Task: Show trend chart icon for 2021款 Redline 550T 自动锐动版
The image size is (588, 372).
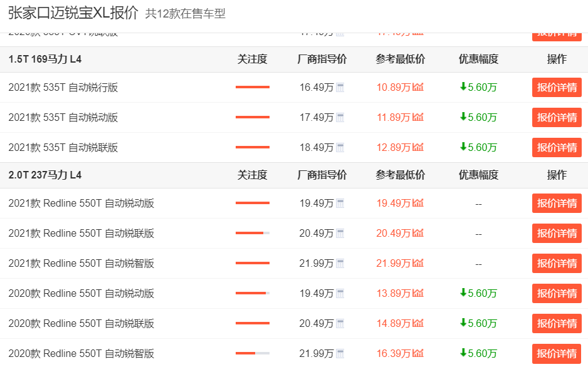Action: click(417, 203)
